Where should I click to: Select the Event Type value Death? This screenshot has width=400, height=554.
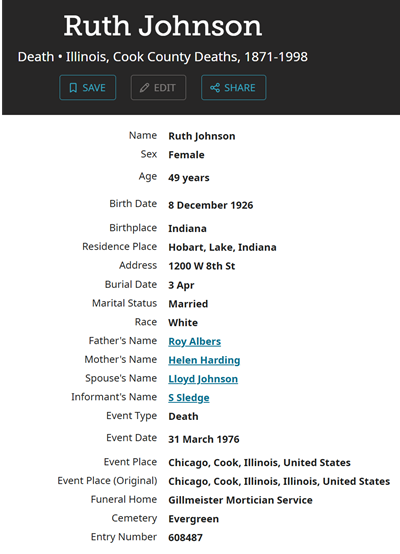(x=183, y=417)
